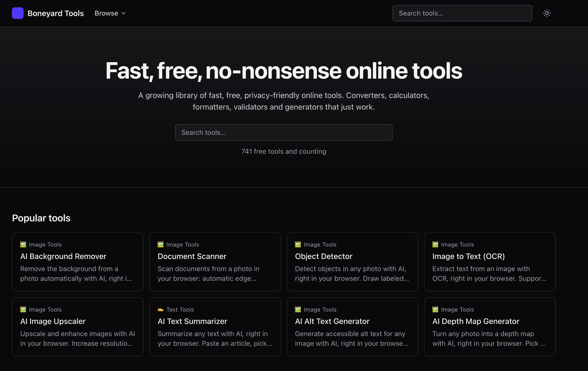Click description 'Remove the background from a photo'
This screenshot has width=588, height=371.
76,273
